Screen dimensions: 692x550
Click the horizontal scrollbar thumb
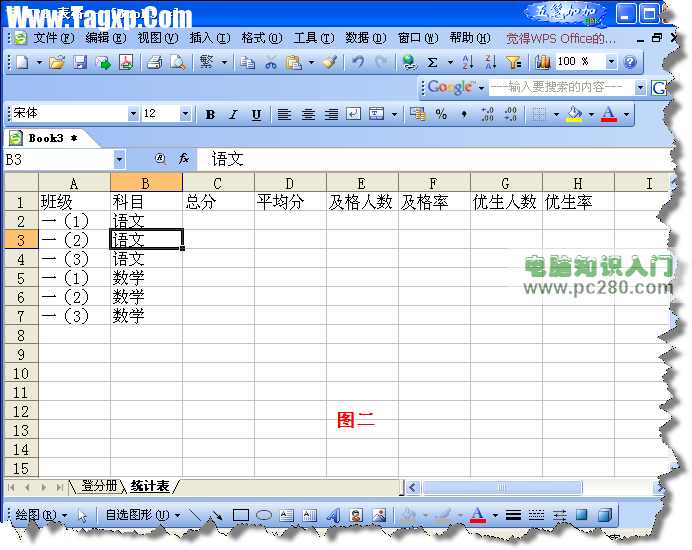tap(502, 487)
